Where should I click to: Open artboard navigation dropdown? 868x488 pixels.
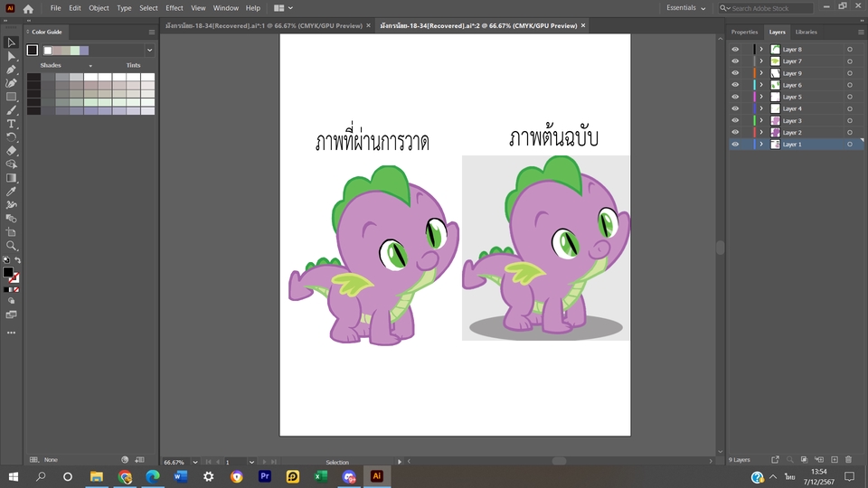click(x=251, y=462)
